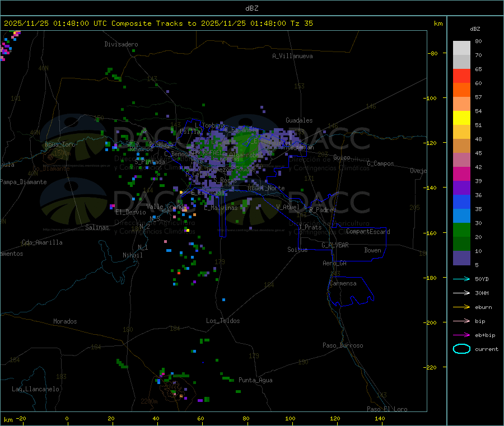
Task: Click the G_ALVEAR place name
Action: (x=335, y=245)
